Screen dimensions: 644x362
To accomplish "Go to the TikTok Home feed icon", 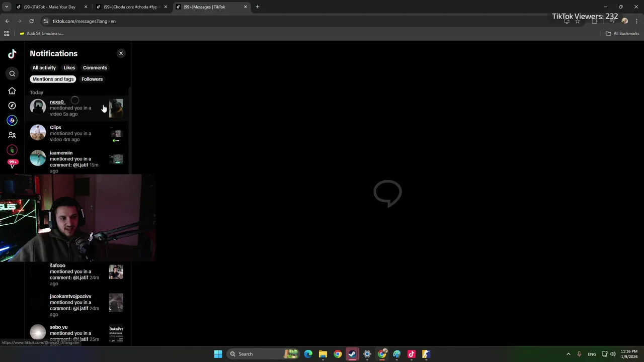I will [12, 91].
